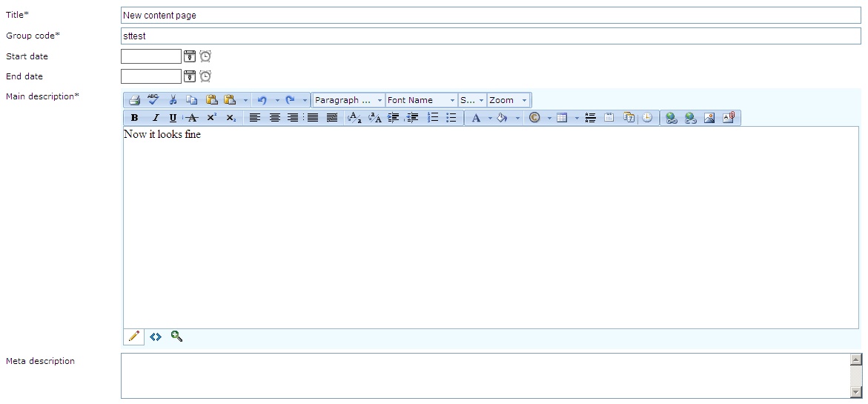Focus the Meta description text area

point(486,376)
